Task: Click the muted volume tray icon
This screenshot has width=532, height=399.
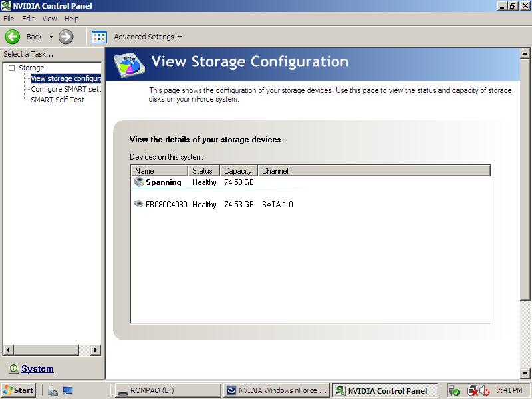Action: click(485, 391)
